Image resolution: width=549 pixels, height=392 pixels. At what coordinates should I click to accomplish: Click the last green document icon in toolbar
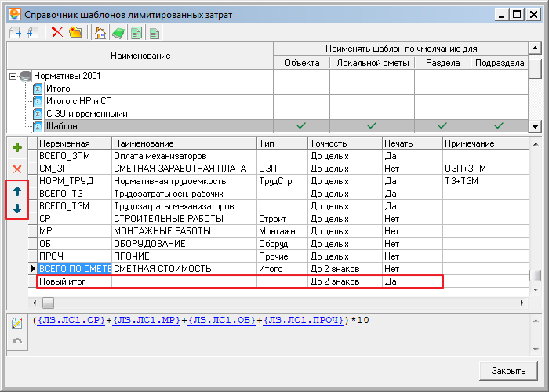pyautogui.click(x=154, y=33)
